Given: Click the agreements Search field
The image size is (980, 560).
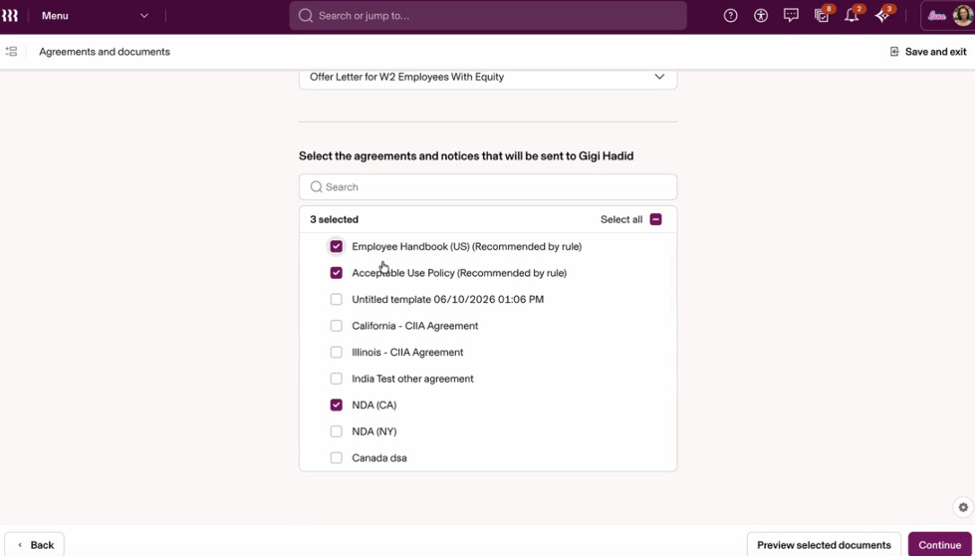Looking at the screenshot, I should (487, 187).
